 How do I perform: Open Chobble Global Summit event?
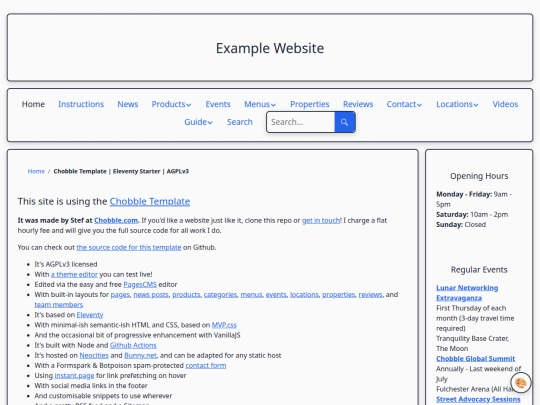(x=476, y=359)
